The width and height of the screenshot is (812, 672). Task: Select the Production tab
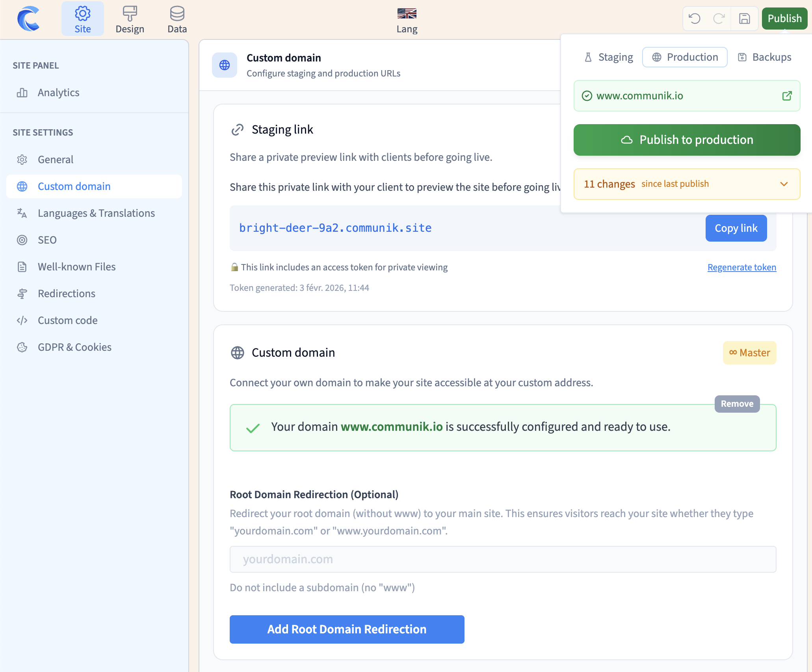coord(685,57)
